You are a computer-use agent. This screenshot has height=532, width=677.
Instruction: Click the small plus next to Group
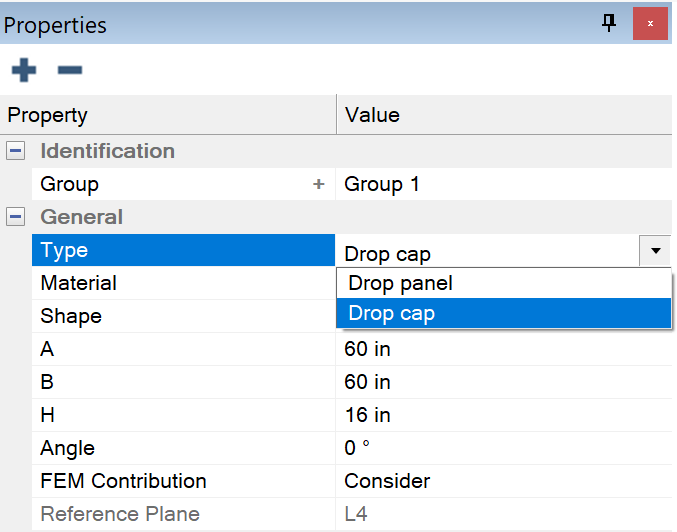[319, 184]
